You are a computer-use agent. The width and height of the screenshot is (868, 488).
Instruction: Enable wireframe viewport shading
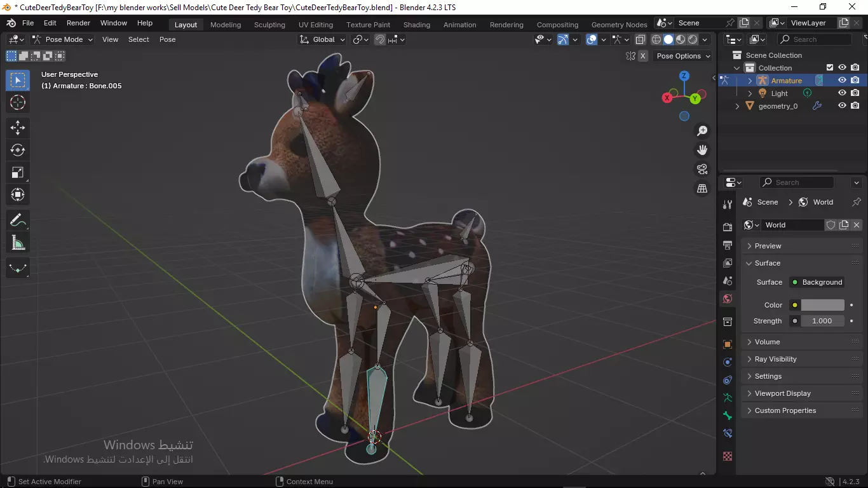pyautogui.click(x=656, y=39)
